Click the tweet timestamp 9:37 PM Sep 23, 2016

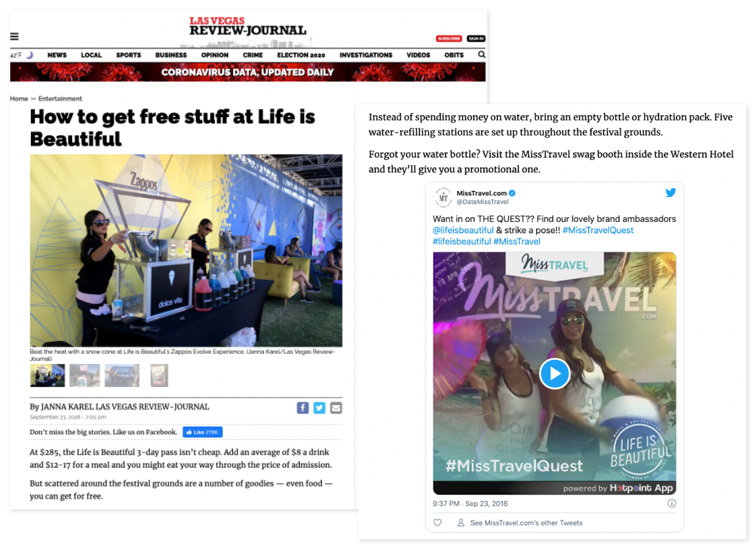coord(470,503)
